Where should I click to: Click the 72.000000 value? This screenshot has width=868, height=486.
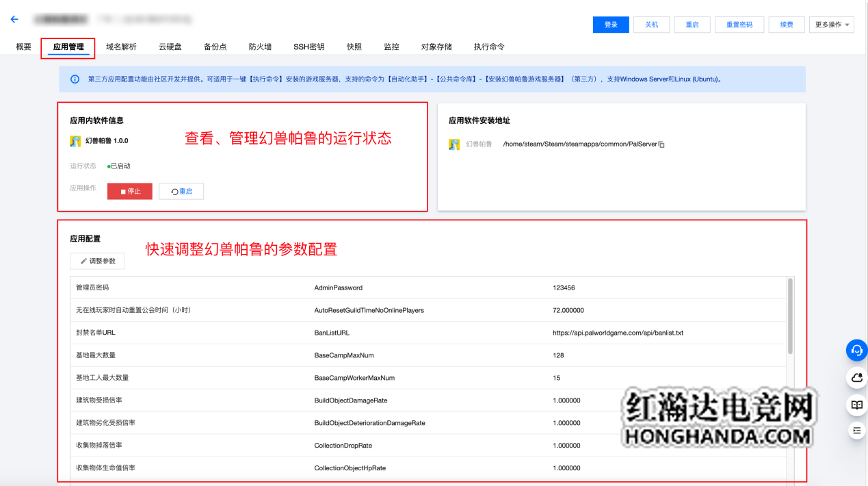tap(568, 310)
